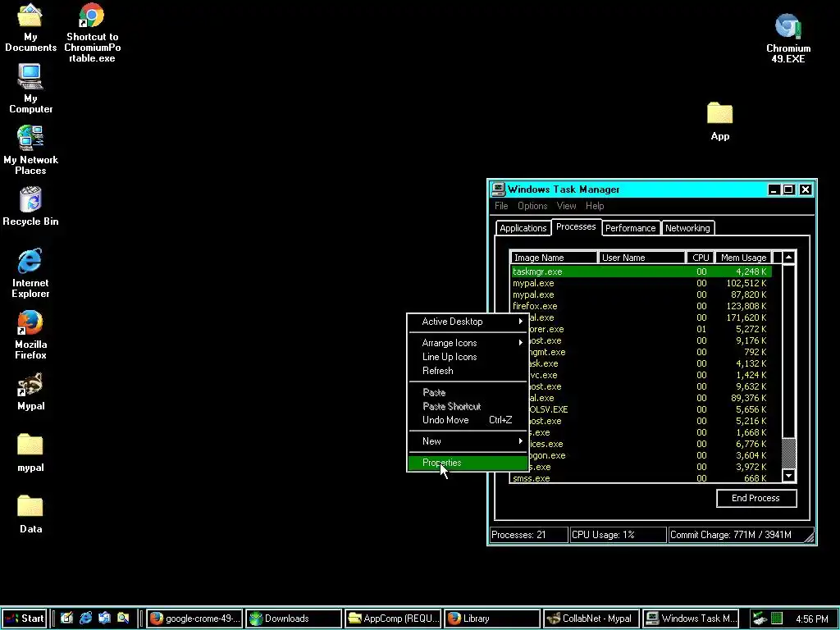
Task: Open the Active Desktop submenu
Action: coord(468,322)
